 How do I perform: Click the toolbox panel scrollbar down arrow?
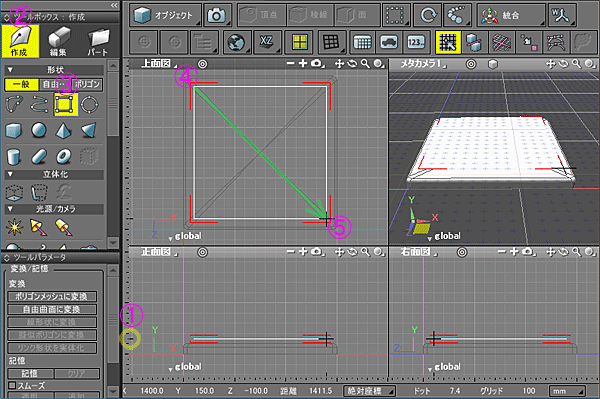click(113, 242)
